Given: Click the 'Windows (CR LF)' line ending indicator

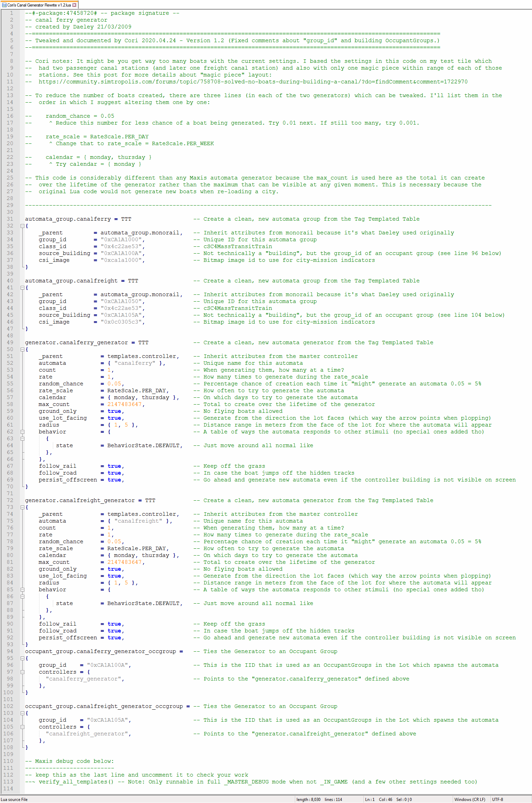Looking at the screenshot, I should coord(470,800).
